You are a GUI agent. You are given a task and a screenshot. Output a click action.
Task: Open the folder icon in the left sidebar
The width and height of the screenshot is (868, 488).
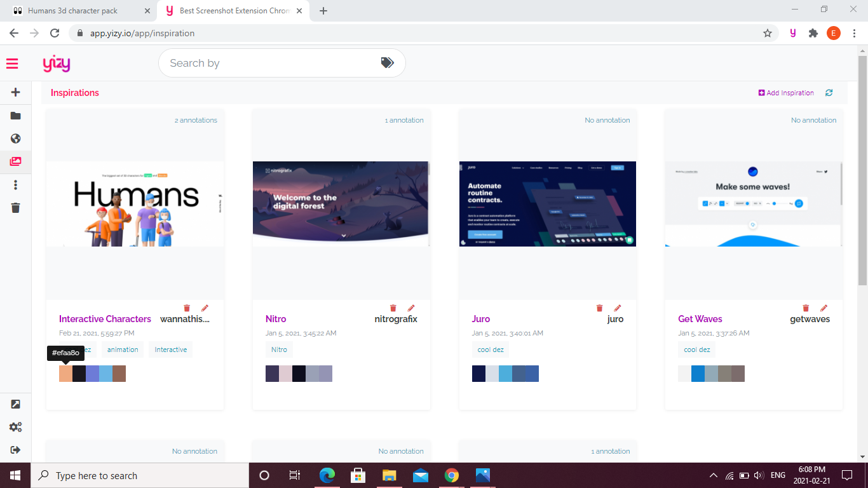[x=16, y=116]
